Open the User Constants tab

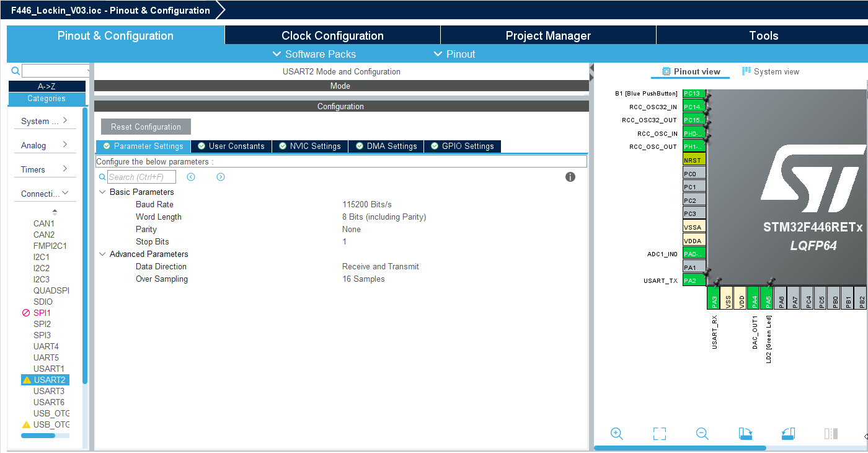coord(231,146)
